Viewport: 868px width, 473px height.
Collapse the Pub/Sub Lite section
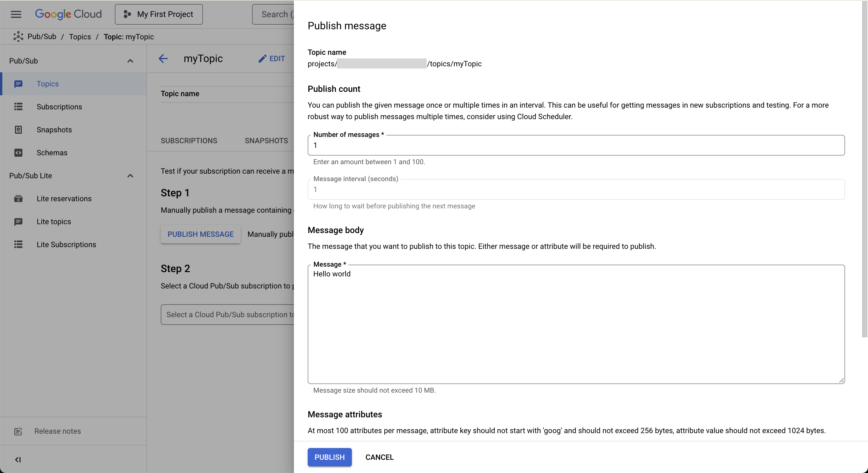click(130, 176)
